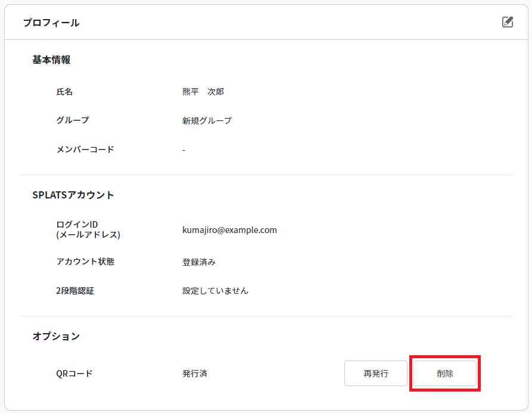Click the 登録済み account status text
This screenshot has height=413, width=532.
[197, 262]
